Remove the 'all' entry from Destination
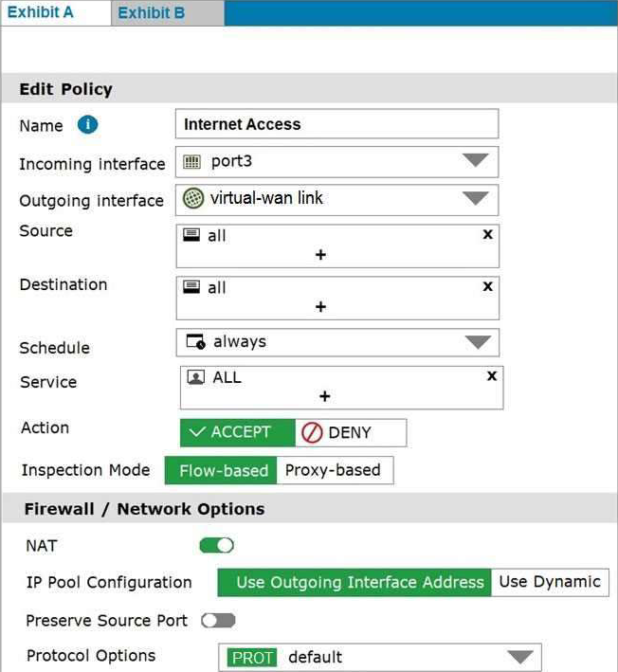Viewport: 618px width, 672px height. (x=488, y=286)
